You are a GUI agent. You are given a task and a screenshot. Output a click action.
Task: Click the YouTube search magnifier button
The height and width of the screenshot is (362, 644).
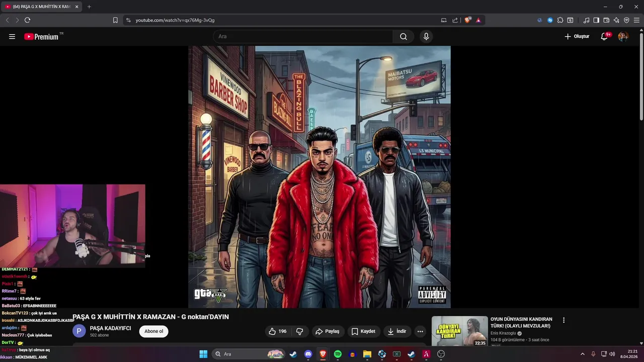pyautogui.click(x=404, y=36)
